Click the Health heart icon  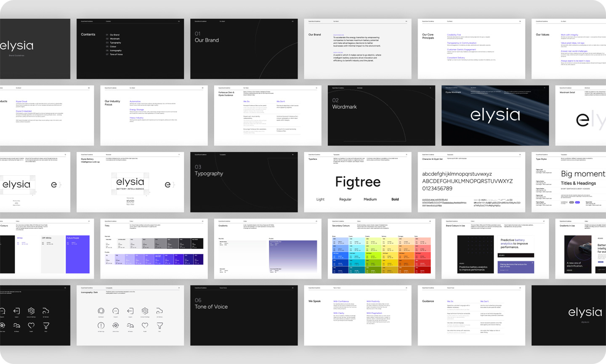click(145, 325)
